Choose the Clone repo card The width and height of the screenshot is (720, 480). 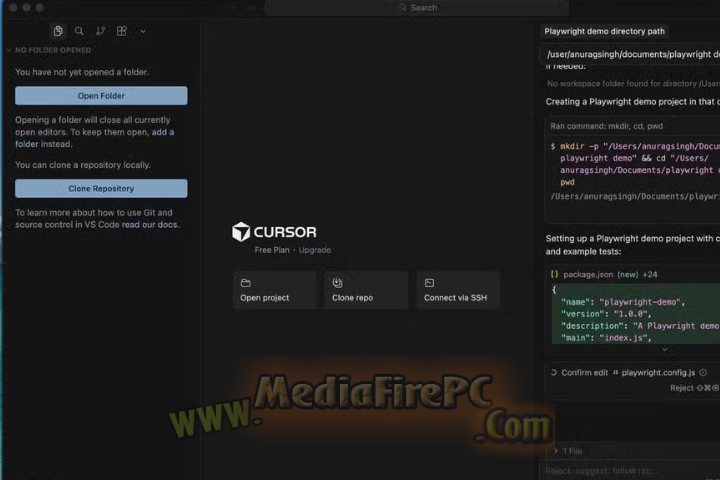click(366, 290)
